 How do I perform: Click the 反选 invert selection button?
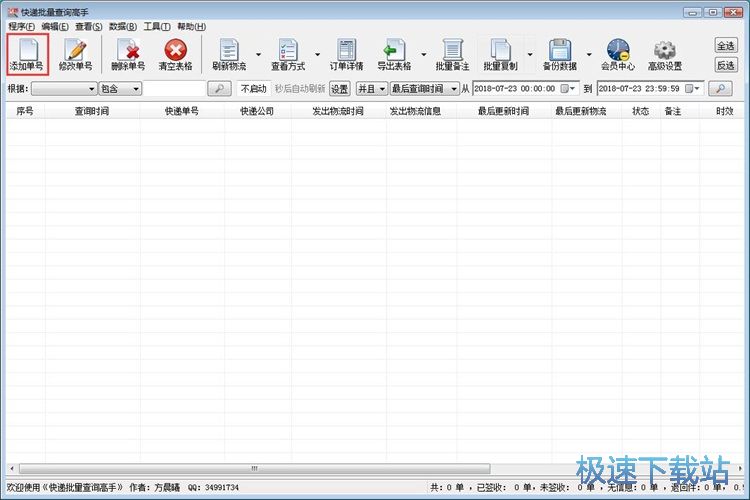coord(726,65)
